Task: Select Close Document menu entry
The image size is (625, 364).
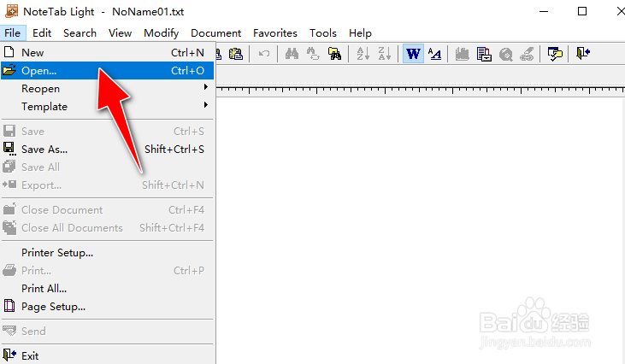Action: 107,209
